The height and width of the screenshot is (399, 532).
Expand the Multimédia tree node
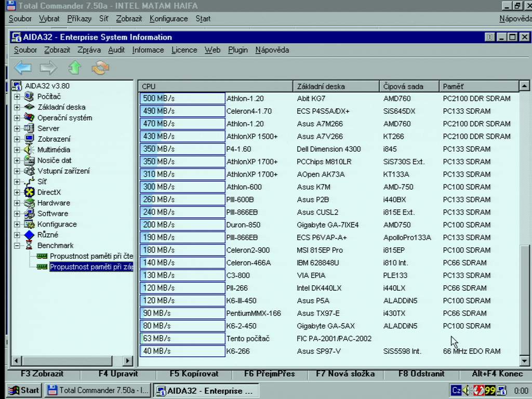pyautogui.click(x=17, y=150)
